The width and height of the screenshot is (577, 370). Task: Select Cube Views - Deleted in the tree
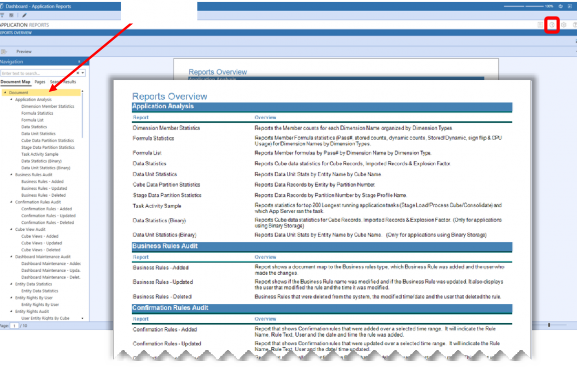point(41,250)
